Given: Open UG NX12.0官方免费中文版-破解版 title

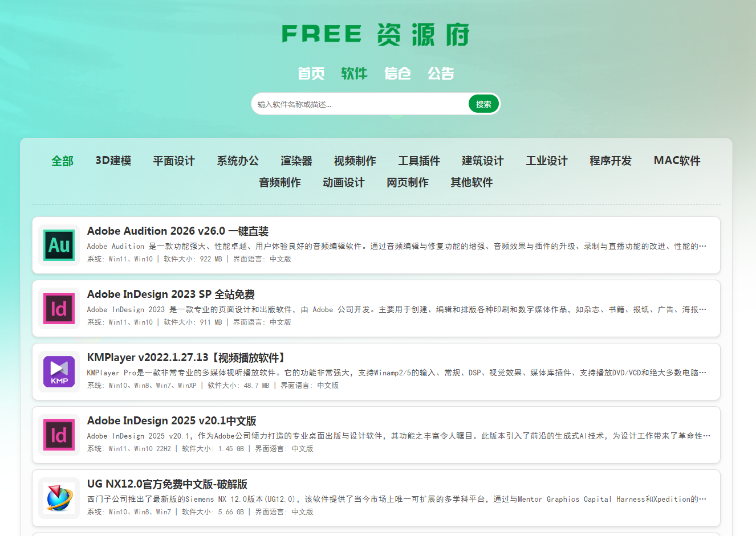Looking at the screenshot, I should coord(167,484).
